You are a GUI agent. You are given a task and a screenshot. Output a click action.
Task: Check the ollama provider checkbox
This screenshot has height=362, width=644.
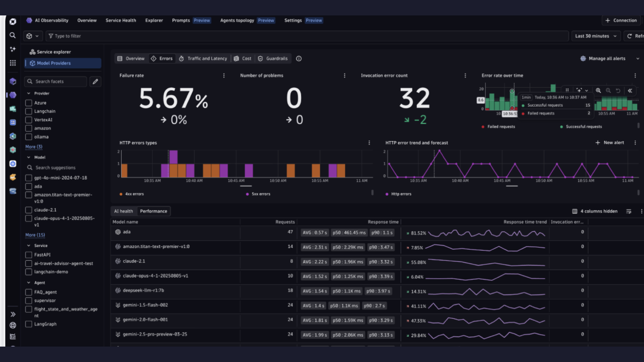click(x=29, y=137)
